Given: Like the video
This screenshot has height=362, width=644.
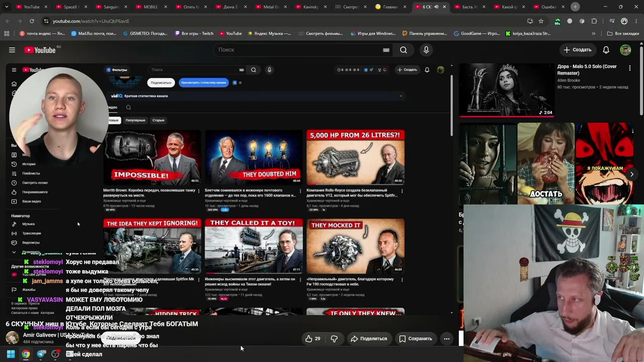Looking at the screenshot, I should (x=312, y=339).
